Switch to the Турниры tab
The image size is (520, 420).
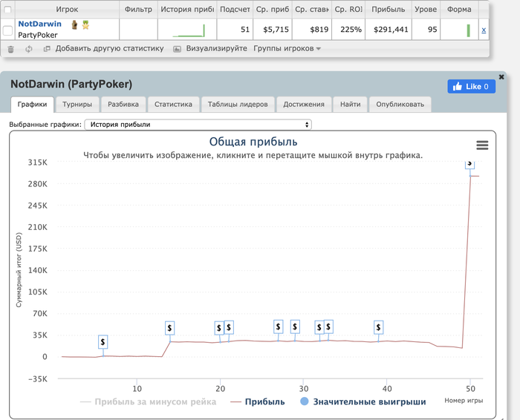tap(77, 105)
